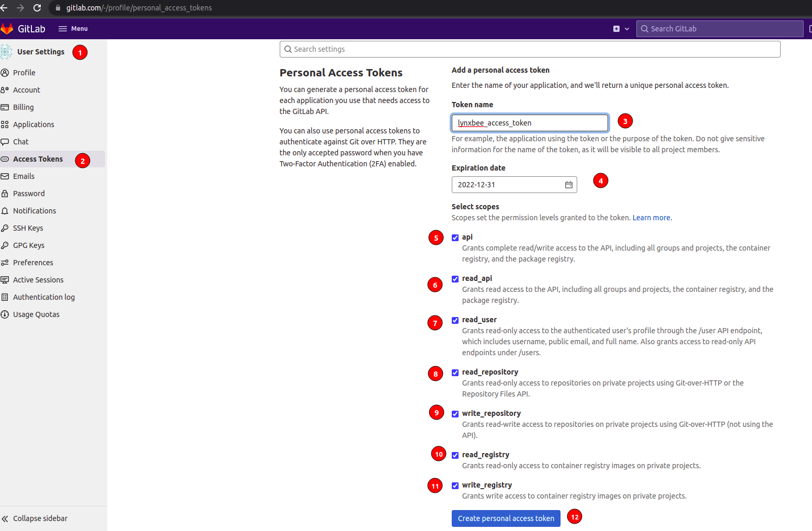The image size is (812, 531).
Task: Click the Password lock icon
Action: [5, 194]
